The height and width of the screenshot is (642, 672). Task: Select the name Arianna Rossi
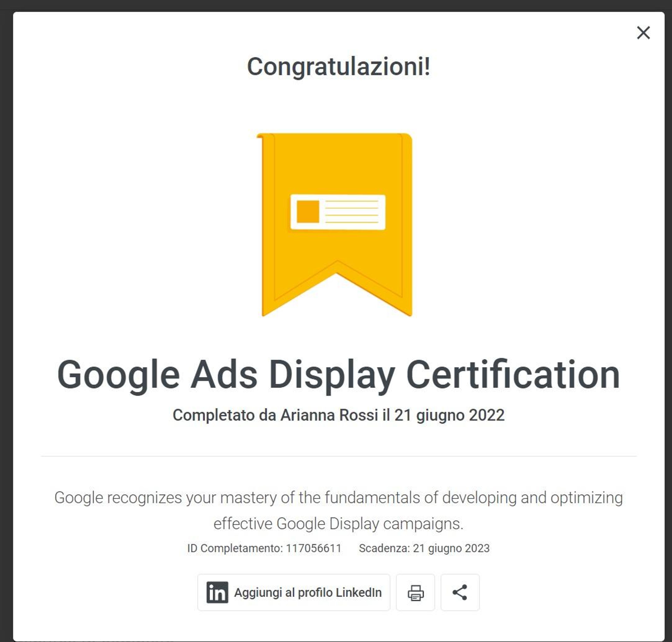[x=329, y=415]
